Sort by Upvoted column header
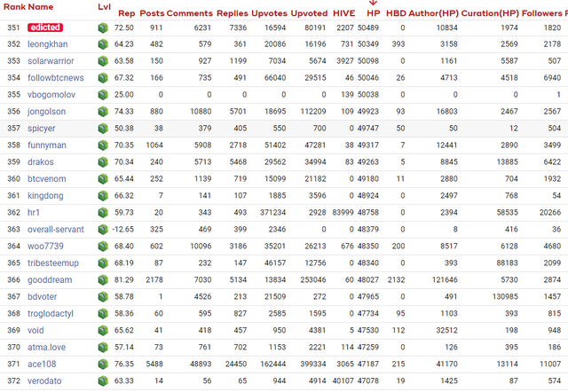568x392 pixels. 309,13
